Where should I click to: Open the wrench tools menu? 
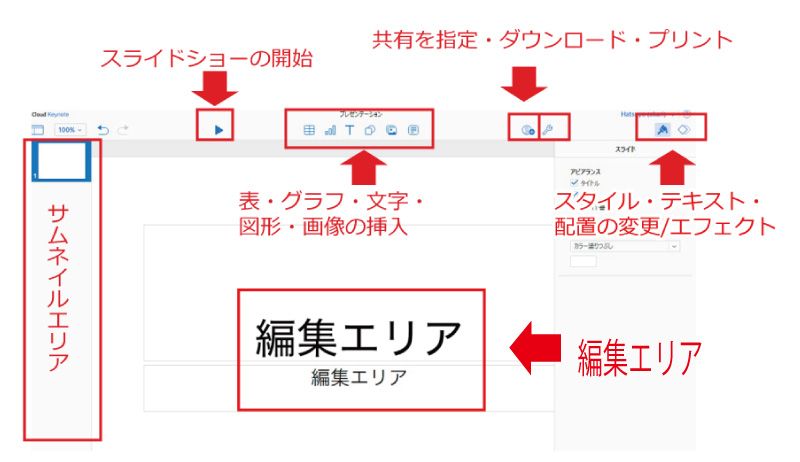(547, 130)
